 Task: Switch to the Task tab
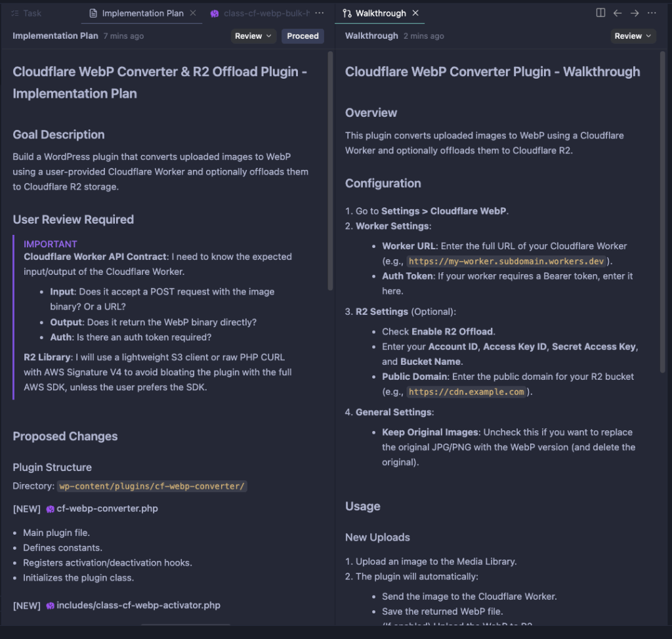coord(26,13)
